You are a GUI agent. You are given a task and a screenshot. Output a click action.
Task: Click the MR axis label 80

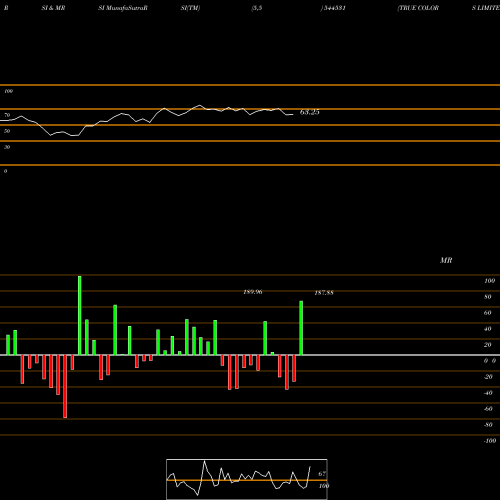pos(488,297)
